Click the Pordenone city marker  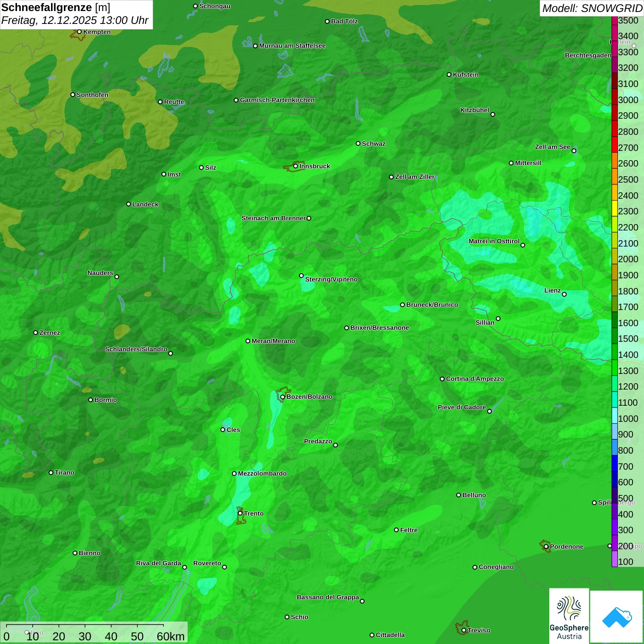[x=546, y=546]
